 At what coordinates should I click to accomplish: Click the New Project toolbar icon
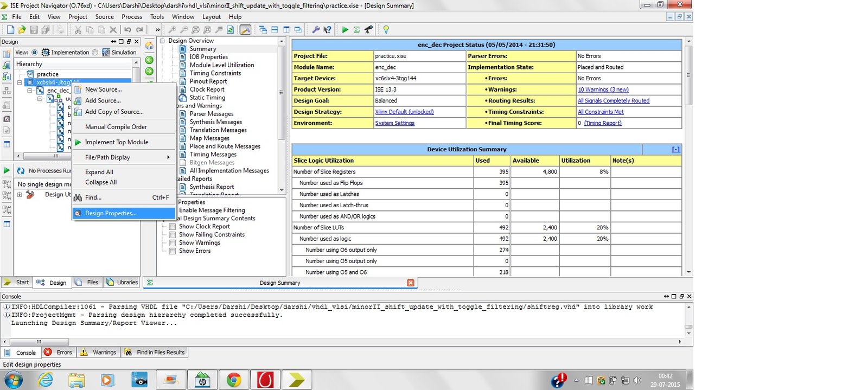[x=10, y=30]
